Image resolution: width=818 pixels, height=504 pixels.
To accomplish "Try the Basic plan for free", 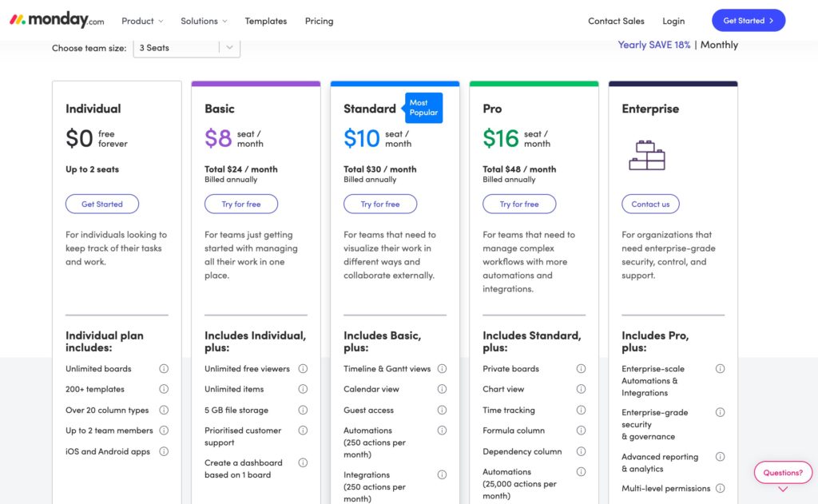I will pyautogui.click(x=241, y=204).
